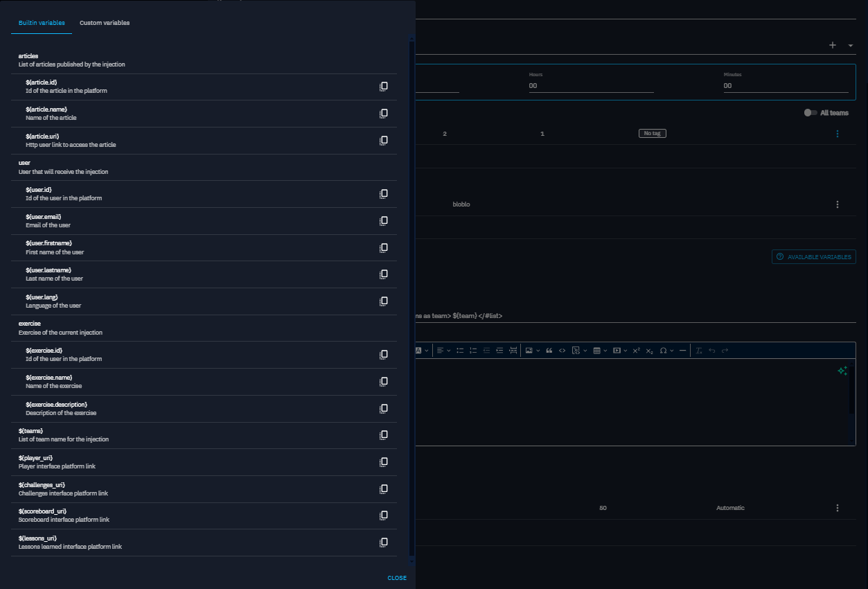This screenshot has height=589, width=868.
Task: Open the special characters omega dropdown
Action: click(x=666, y=351)
